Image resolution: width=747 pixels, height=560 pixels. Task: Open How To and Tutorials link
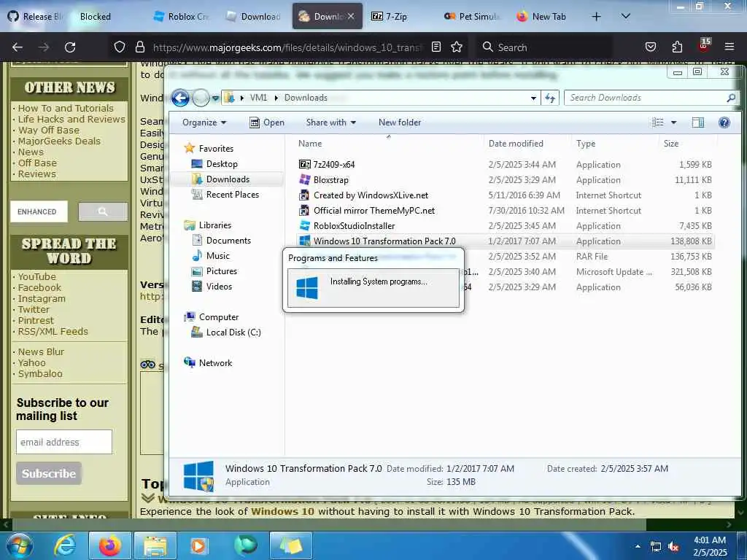66,109
